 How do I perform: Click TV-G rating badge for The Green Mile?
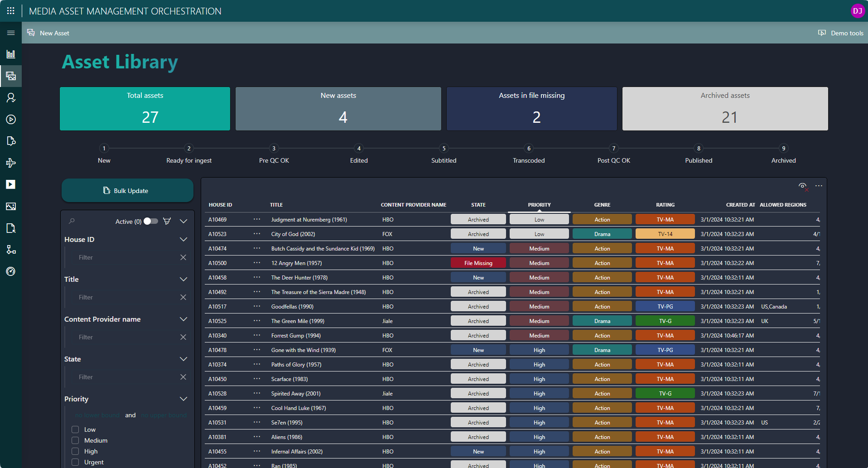(665, 321)
